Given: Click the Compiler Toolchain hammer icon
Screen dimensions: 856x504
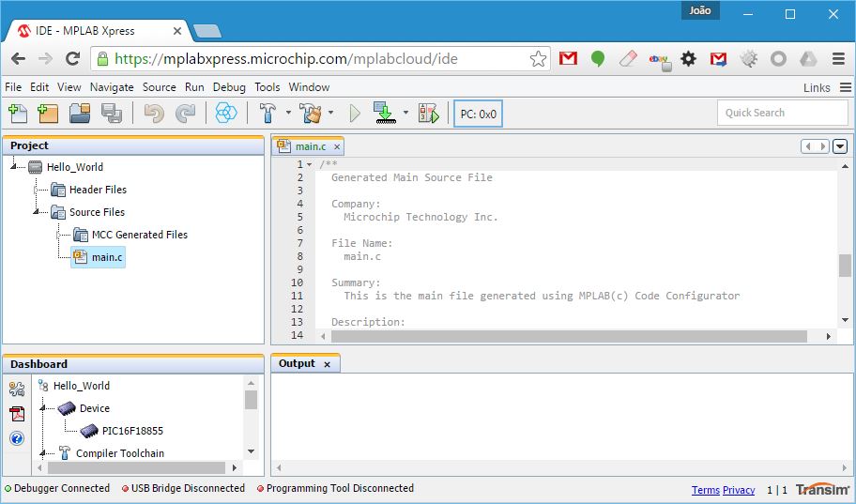Looking at the screenshot, I should (65, 452).
